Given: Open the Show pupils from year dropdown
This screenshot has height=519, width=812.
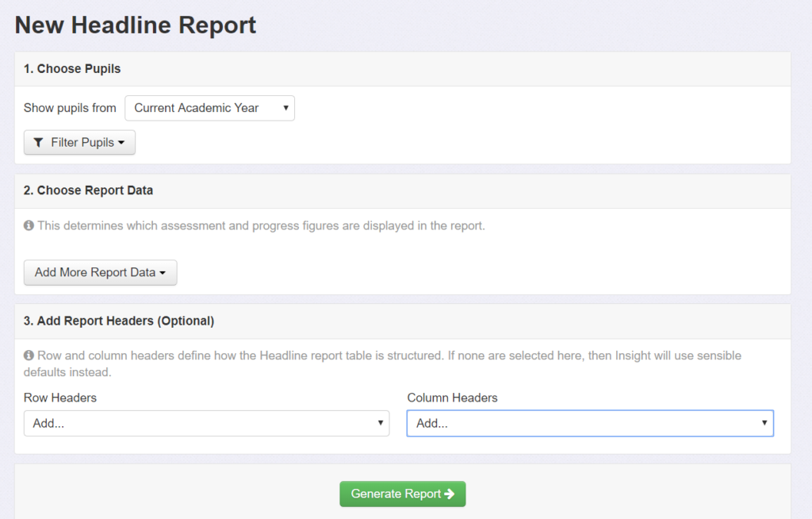Looking at the screenshot, I should click(x=209, y=108).
